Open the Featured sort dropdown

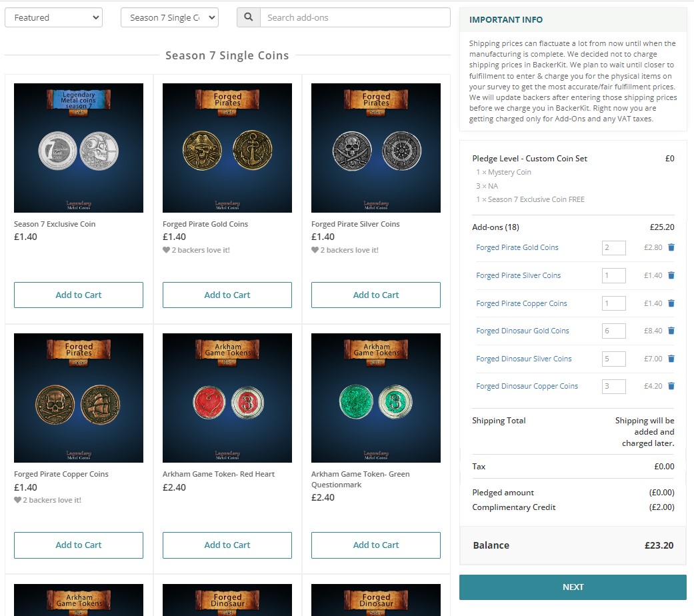pyautogui.click(x=53, y=17)
